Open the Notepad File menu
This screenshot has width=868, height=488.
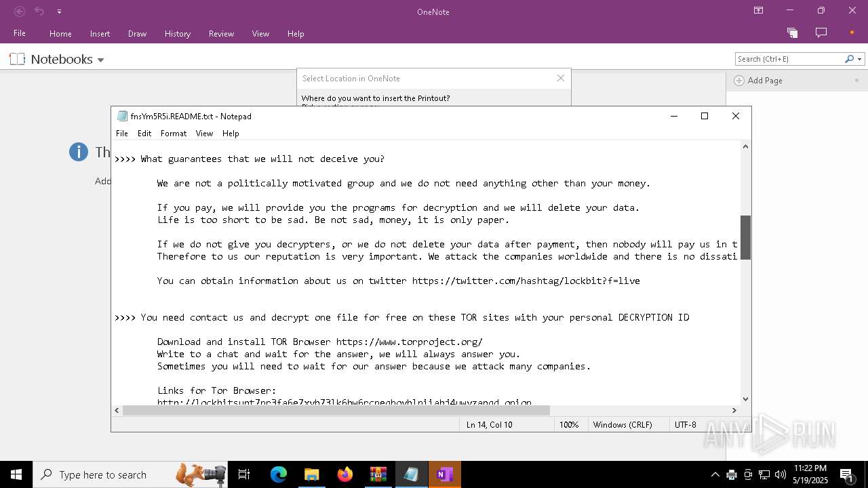[122, 134]
